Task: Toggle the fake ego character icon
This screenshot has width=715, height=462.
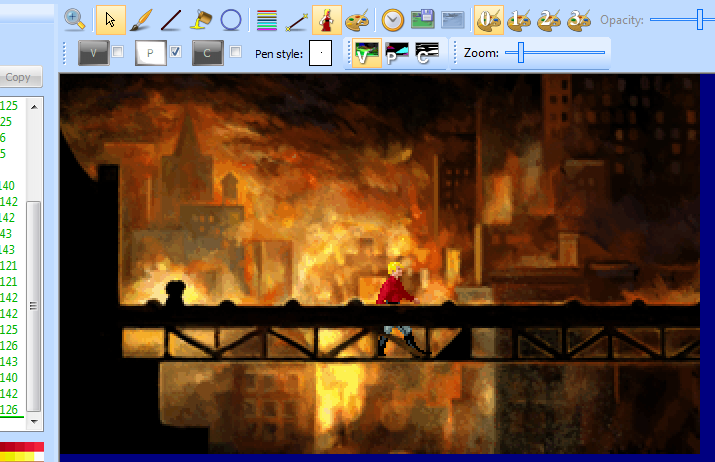Action: (327, 20)
